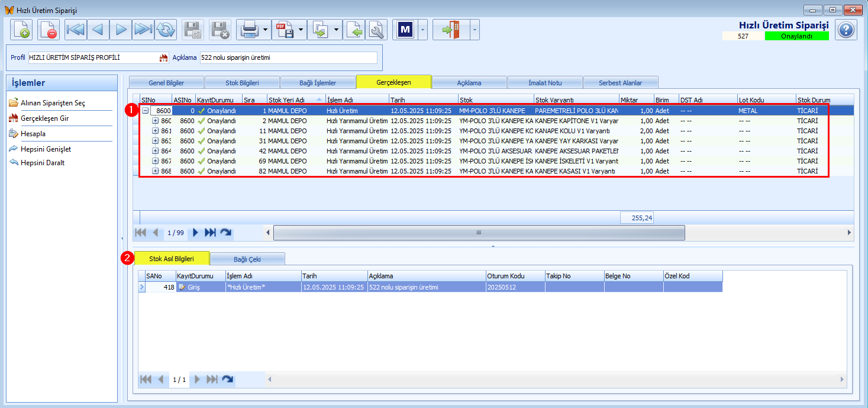Screen dimensions: 868x408
Task: Go to the first record in the toolbar
Action: 75,29
